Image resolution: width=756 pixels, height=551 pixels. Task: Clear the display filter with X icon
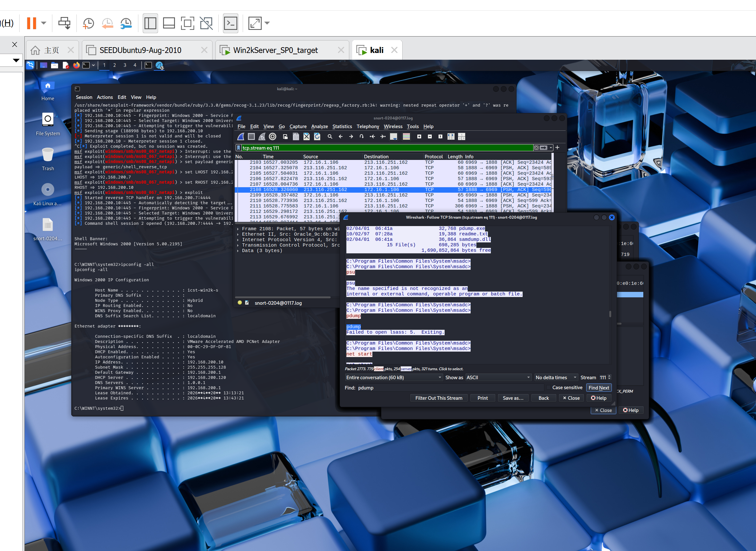(536, 148)
